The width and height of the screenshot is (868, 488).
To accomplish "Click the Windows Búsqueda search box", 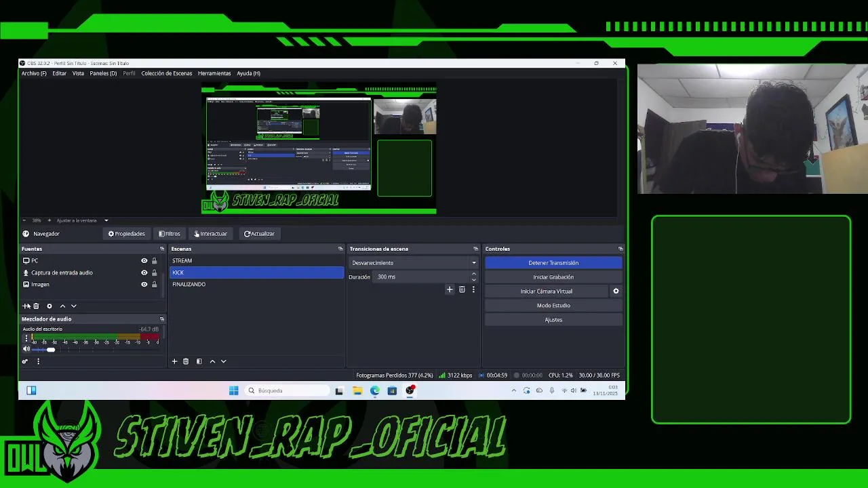I will (x=287, y=390).
